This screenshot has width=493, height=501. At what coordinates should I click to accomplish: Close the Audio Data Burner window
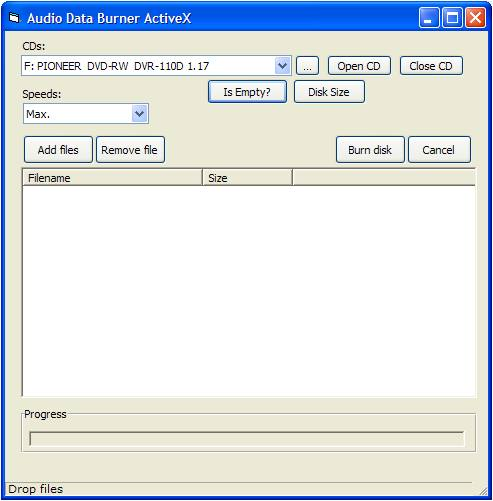click(475, 17)
